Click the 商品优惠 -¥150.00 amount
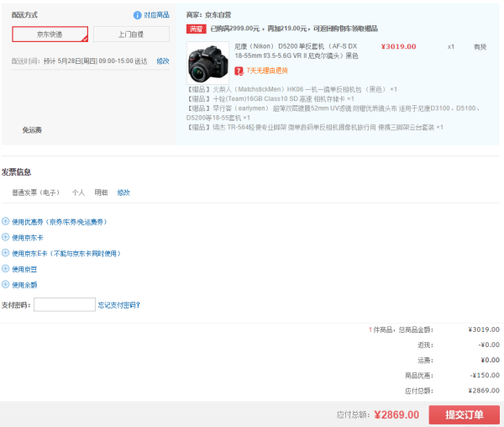The height and width of the screenshot is (427, 504). [x=485, y=375]
